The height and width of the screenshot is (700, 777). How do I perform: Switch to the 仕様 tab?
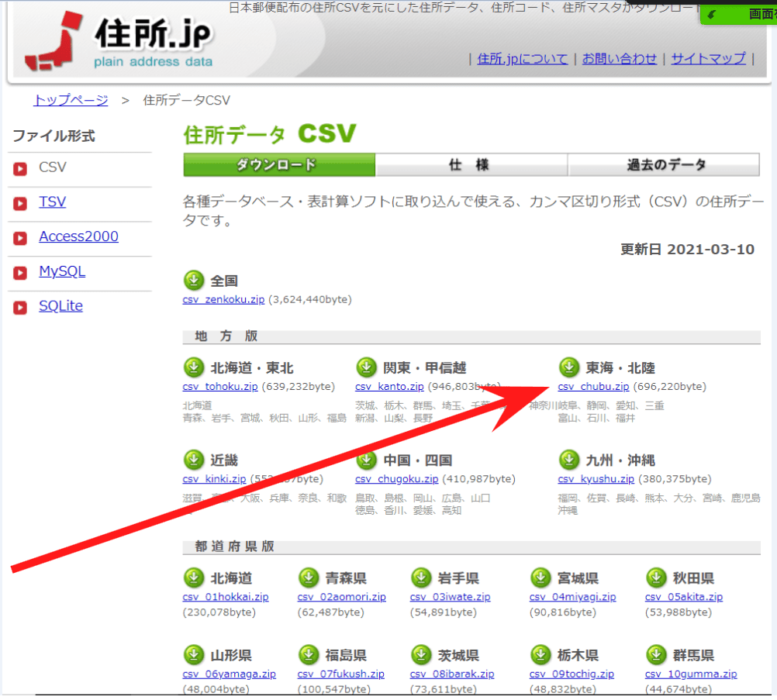pyautogui.click(x=471, y=165)
